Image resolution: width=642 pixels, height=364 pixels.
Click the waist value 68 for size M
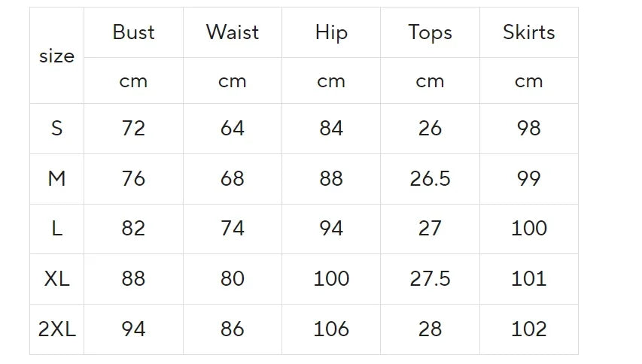tap(232, 179)
